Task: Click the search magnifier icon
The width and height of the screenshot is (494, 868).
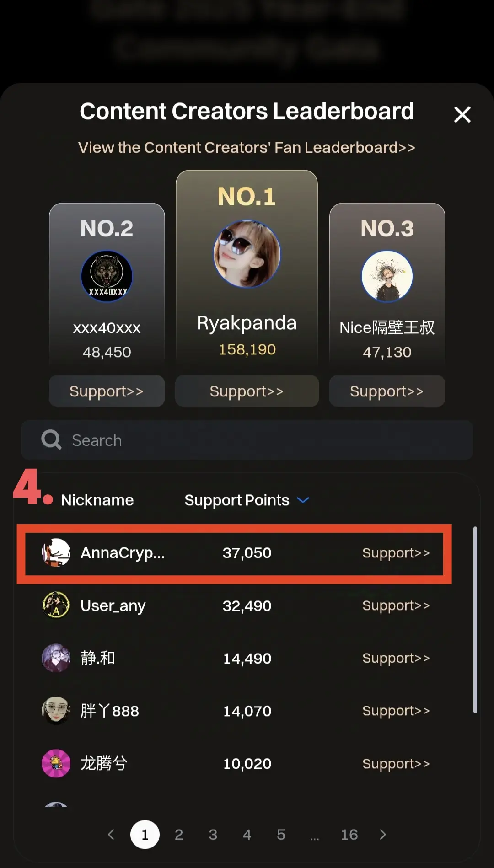Action: [51, 440]
